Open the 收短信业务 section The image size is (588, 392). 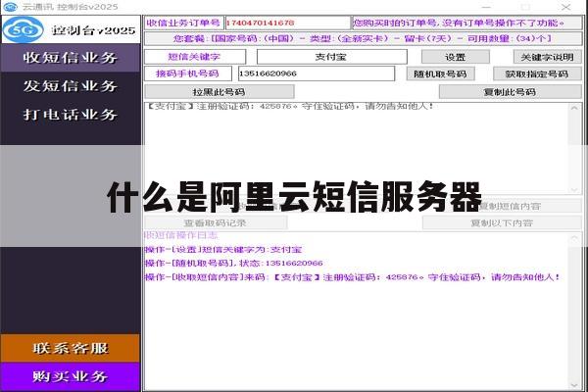(x=71, y=58)
